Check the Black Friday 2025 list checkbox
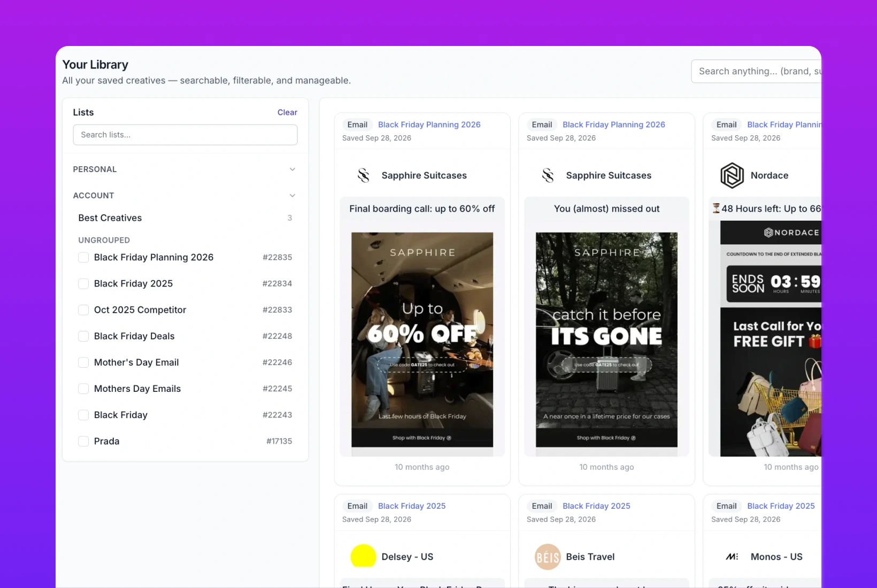 coord(83,283)
